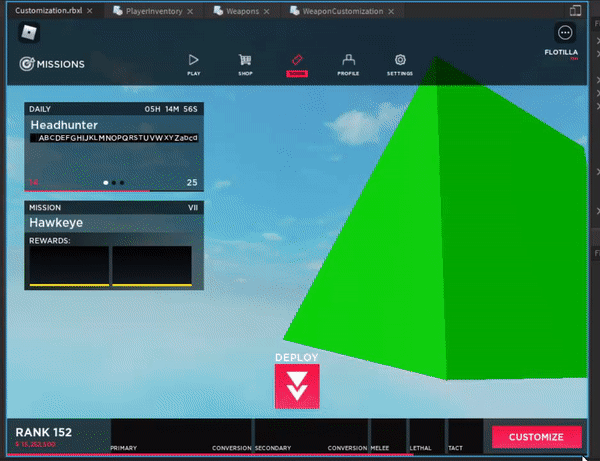Click the Headhunter goal value 25
The height and width of the screenshot is (461, 600).
click(192, 182)
